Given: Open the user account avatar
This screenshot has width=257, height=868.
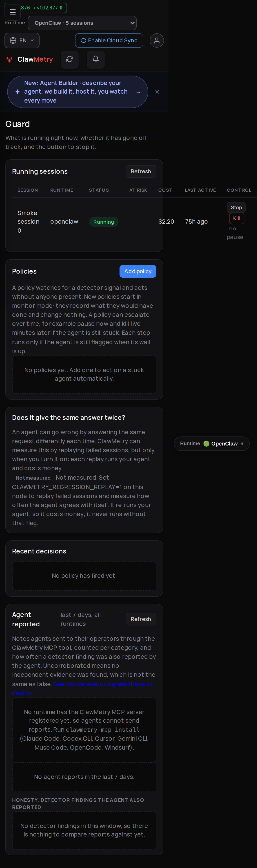Looking at the screenshot, I should point(157,40).
